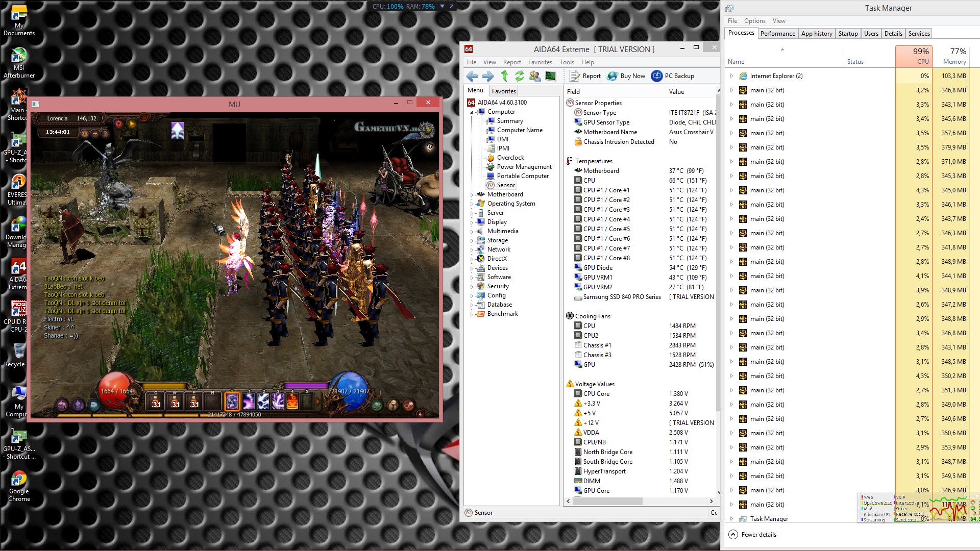Open the system stability test monitor icon

[550, 77]
